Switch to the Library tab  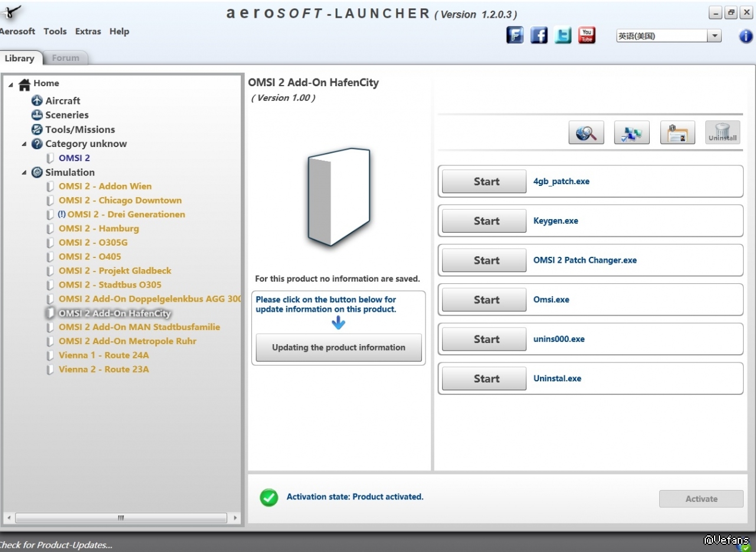pos(21,58)
